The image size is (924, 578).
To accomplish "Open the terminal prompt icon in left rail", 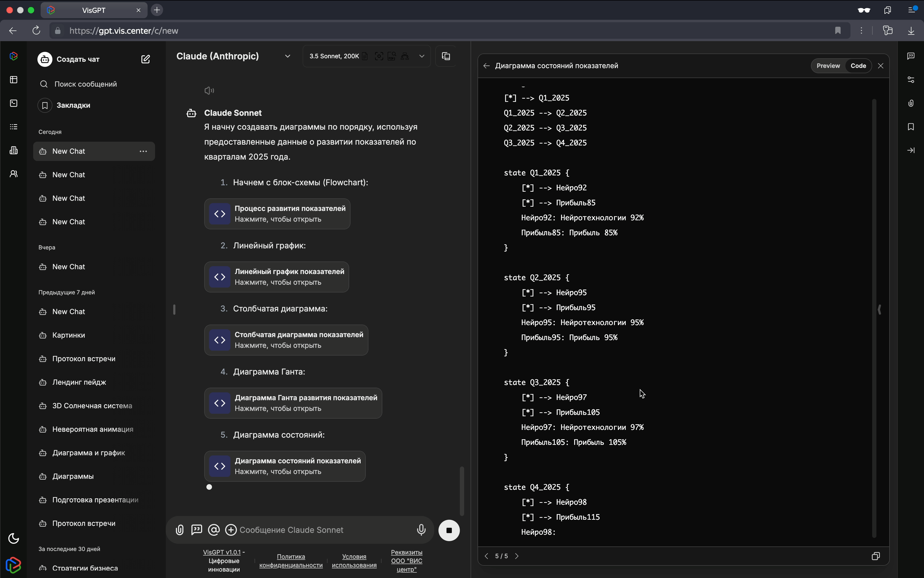I will click(x=14, y=103).
